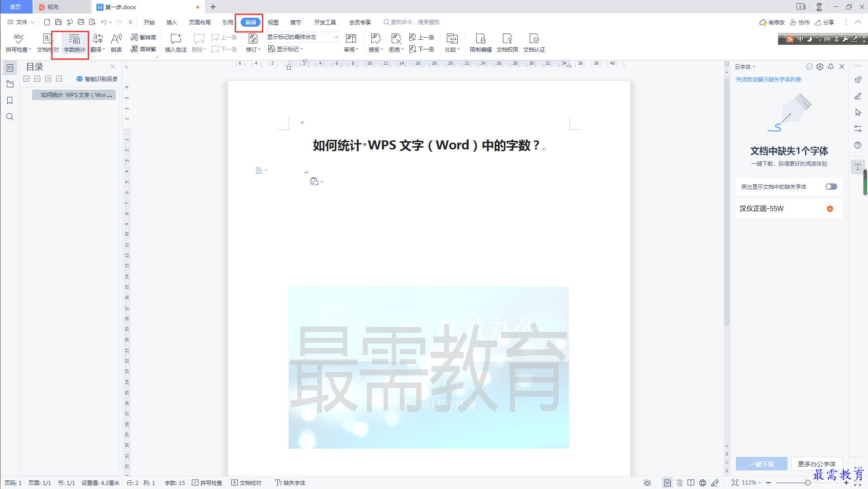868x489 pixels.
Task: Open the 翻译 translate tool
Action: 98,43
